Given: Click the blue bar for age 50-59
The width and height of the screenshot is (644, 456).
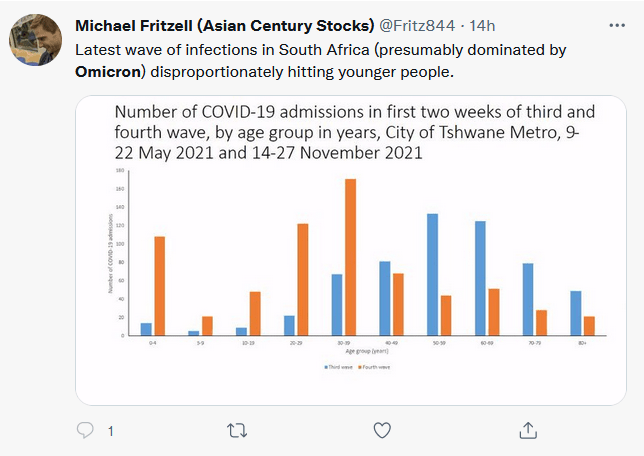Looking at the screenshot, I should 432,275.
